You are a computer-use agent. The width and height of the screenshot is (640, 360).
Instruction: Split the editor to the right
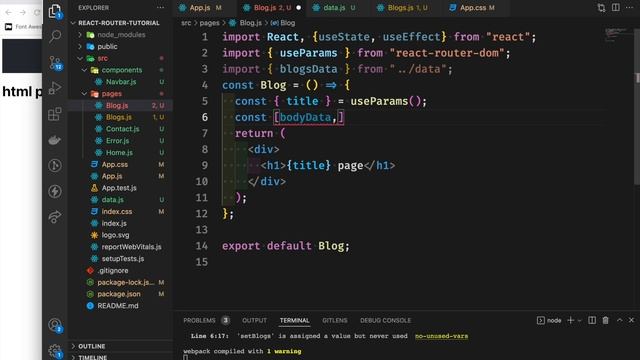[x=616, y=7]
